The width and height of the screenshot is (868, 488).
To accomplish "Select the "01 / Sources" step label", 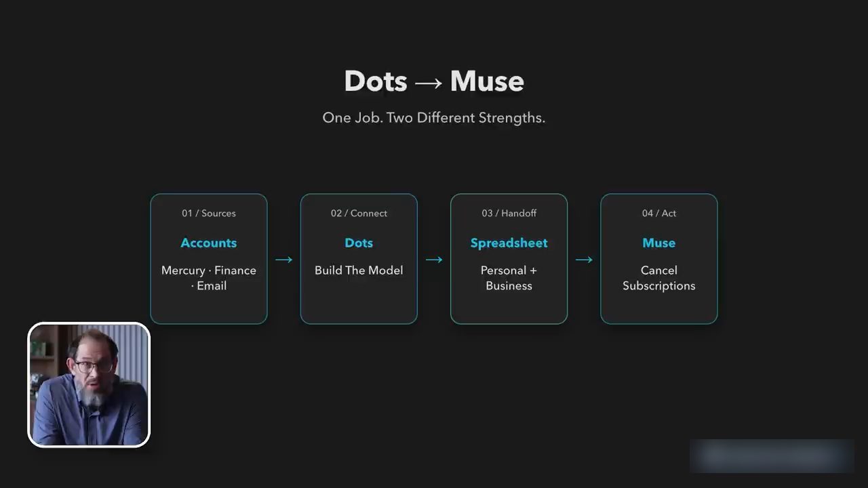I will coord(209,213).
